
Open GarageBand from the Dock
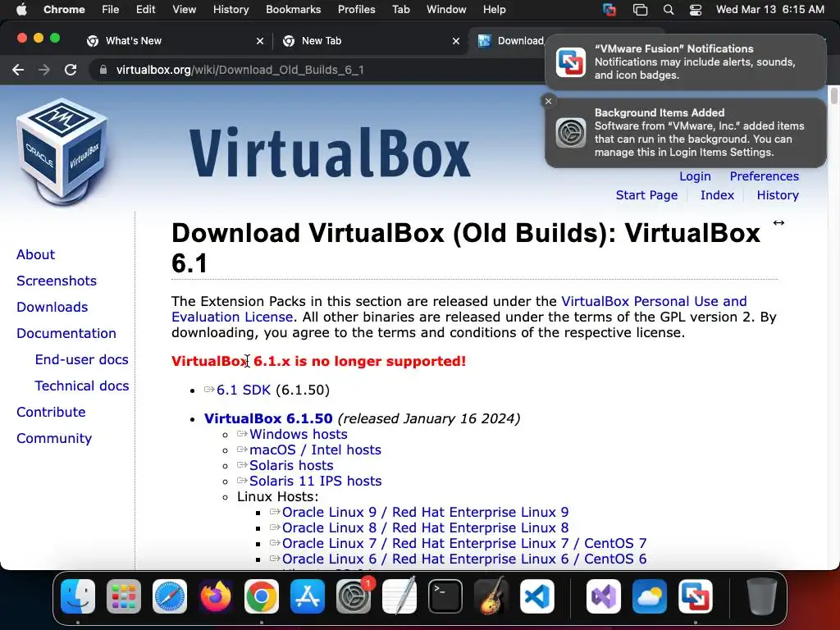[491, 596]
